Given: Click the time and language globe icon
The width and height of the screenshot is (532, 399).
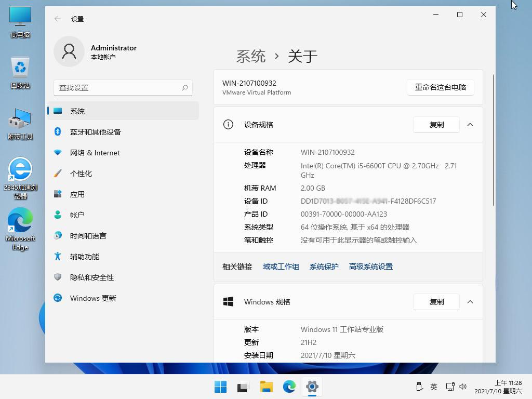Looking at the screenshot, I should coord(58,235).
